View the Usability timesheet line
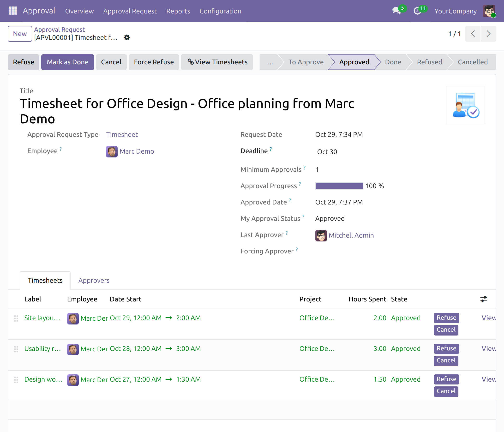Image resolution: width=504 pixels, height=432 pixels. tap(489, 348)
